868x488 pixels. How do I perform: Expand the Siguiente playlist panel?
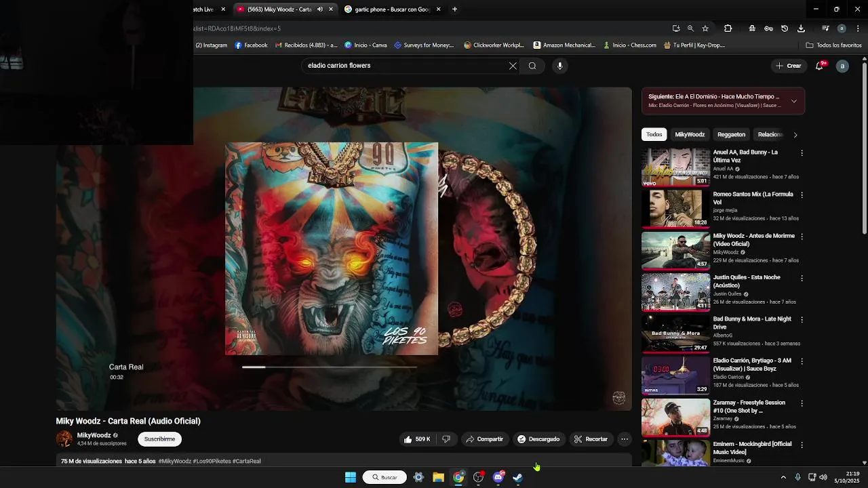point(793,101)
